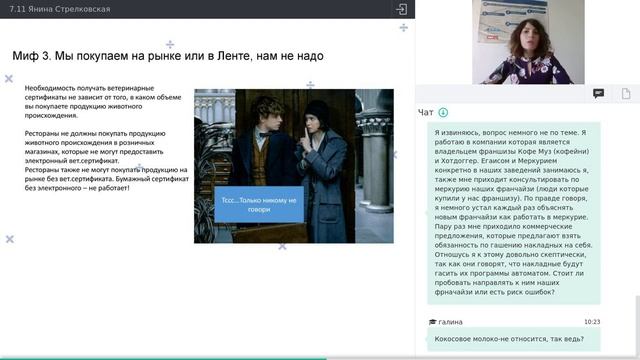This screenshot has height=360, width=640.
Task: Click the chat author name 'галина'
Action: coord(450,322)
